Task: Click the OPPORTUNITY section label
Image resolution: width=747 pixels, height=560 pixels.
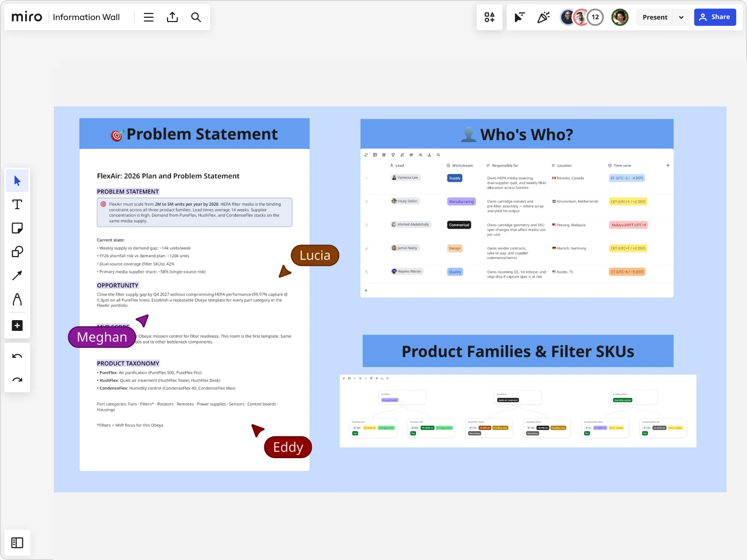Action: [x=118, y=286]
